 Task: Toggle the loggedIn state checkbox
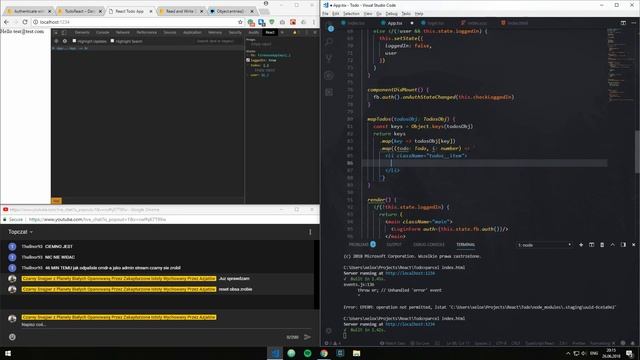248,60
